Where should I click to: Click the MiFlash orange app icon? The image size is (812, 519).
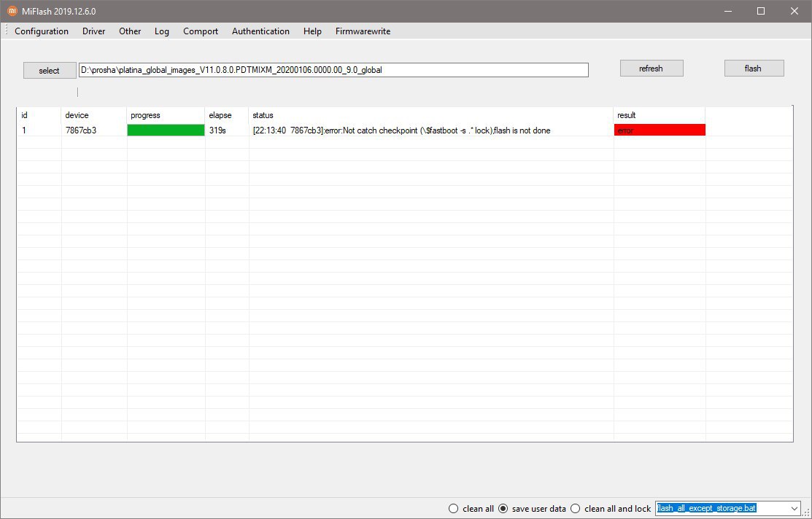(x=12, y=11)
